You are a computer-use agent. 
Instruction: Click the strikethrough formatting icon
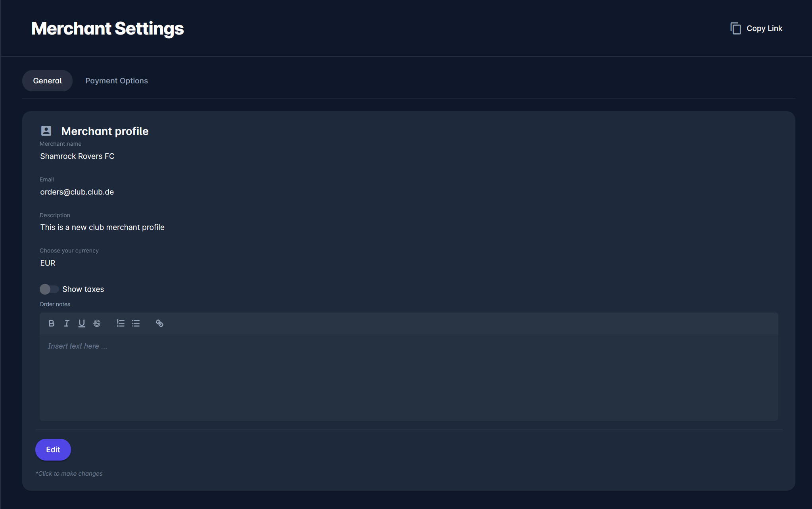tap(97, 323)
